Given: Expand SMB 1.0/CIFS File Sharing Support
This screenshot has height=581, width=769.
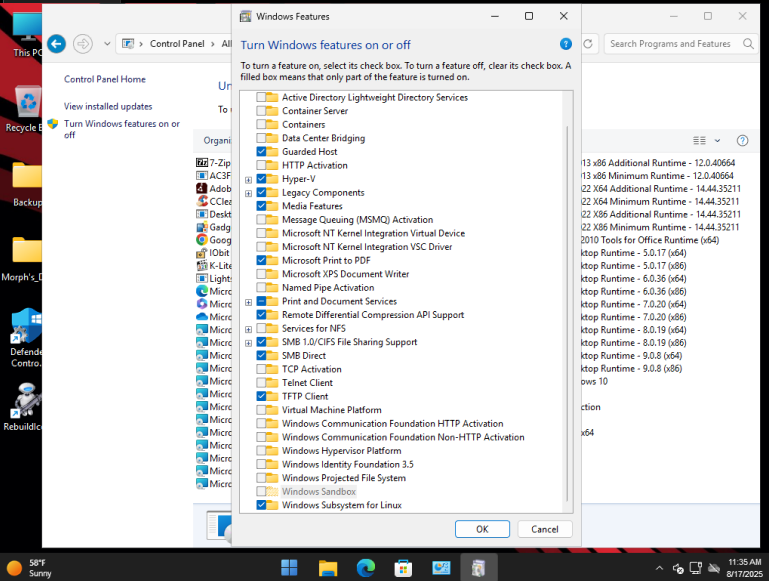Looking at the screenshot, I should click(x=248, y=343).
